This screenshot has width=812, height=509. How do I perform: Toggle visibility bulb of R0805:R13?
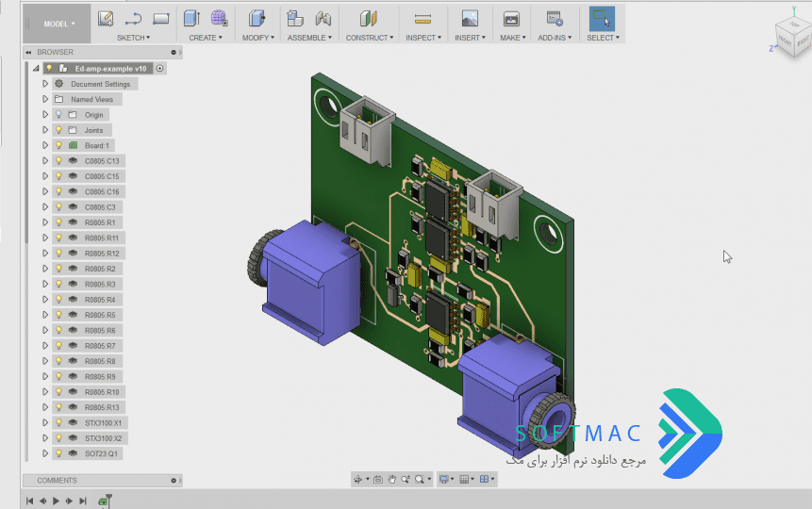[58, 407]
